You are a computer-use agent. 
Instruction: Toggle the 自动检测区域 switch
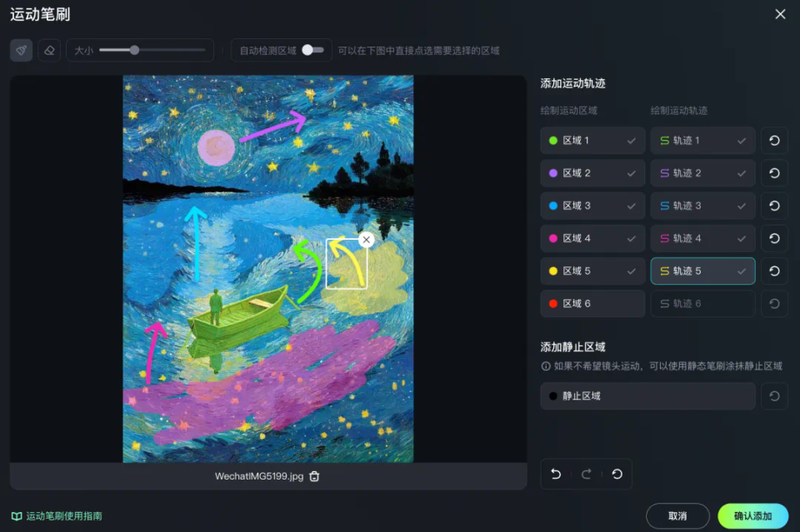312,50
